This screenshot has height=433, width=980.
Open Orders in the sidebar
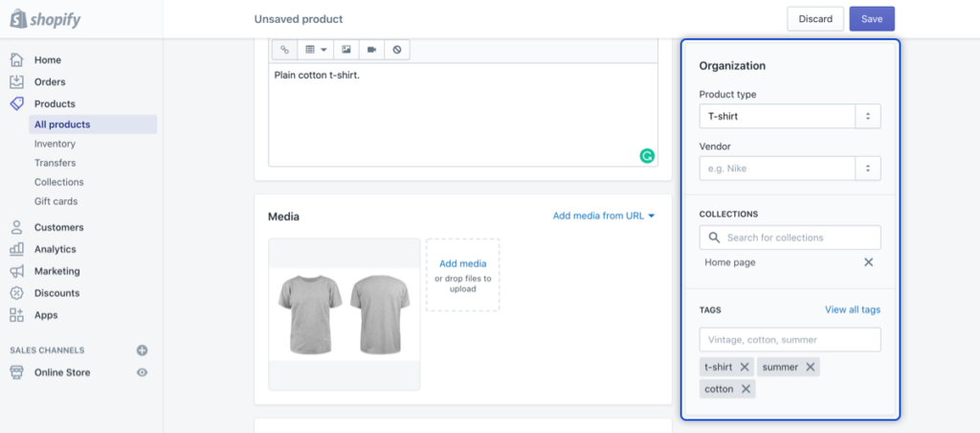[50, 82]
